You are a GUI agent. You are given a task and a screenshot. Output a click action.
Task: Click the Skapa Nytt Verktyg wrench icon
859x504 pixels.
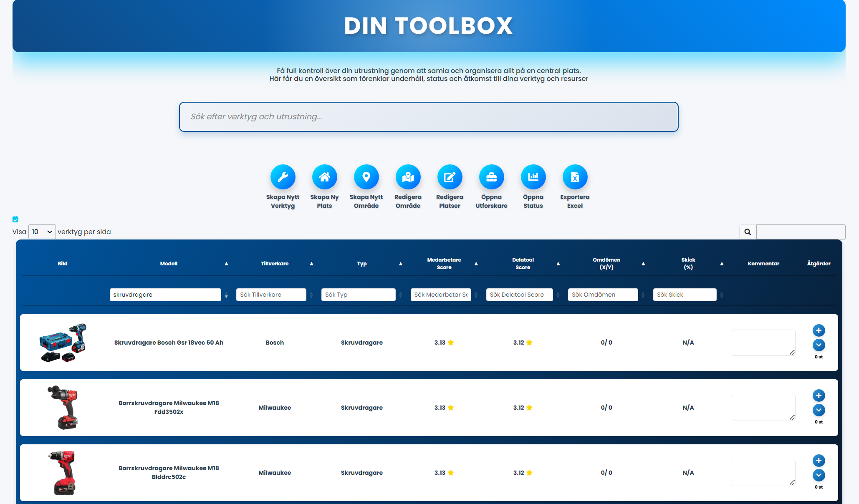pos(283,177)
